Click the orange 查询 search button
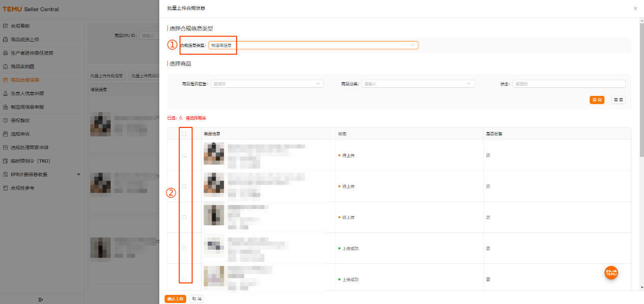 tap(597, 100)
